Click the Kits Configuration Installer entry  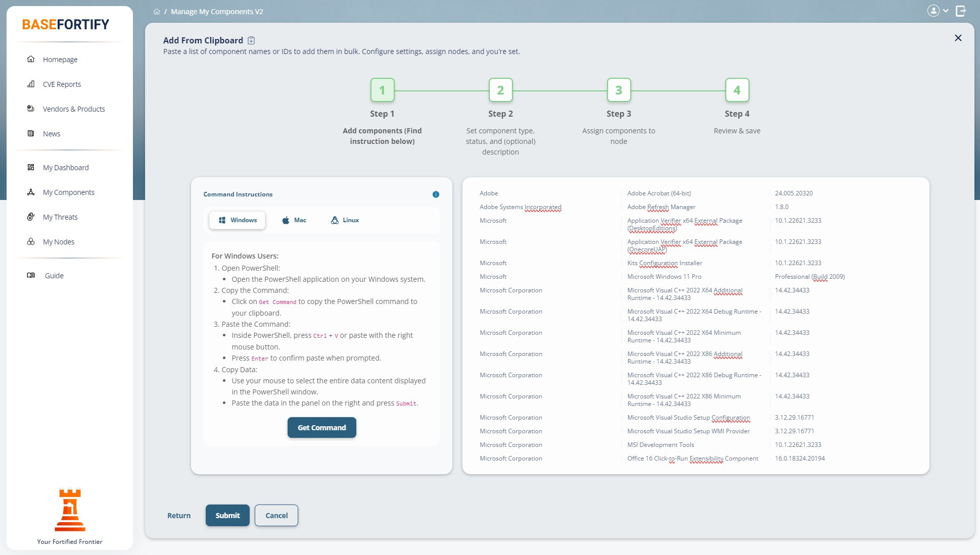(x=665, y=263)
